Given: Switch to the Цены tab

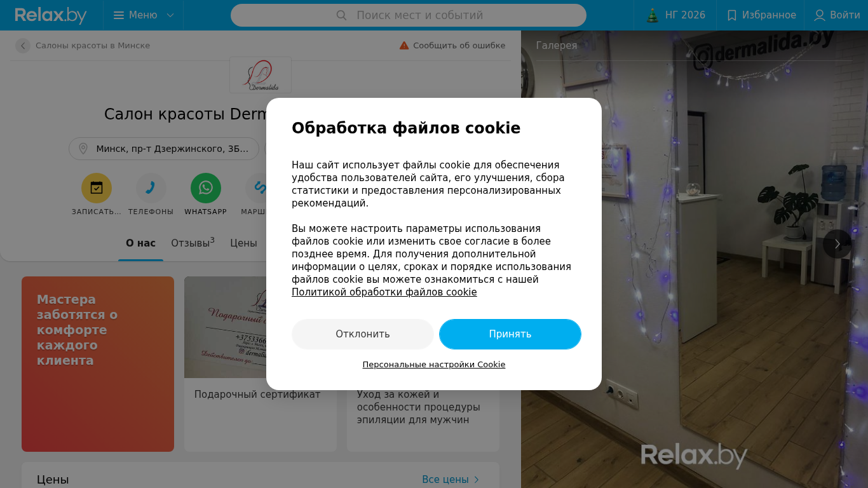Looking at the screenshot, I should [243, 243].
